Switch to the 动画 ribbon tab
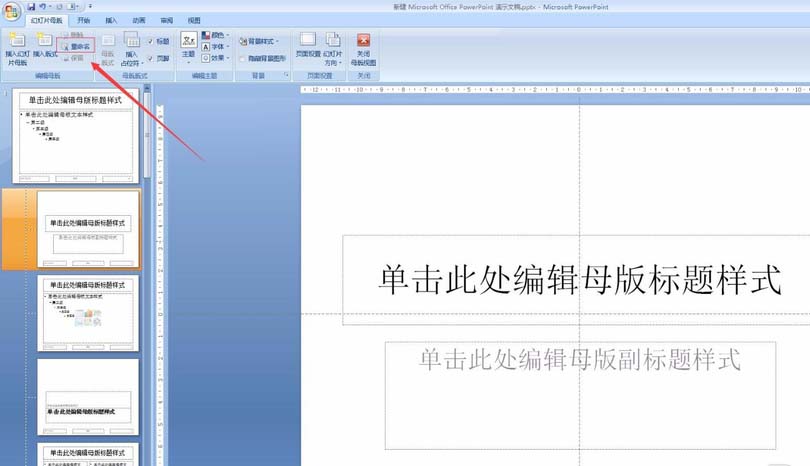Screen dimensions: 810x466 [138, 21]
